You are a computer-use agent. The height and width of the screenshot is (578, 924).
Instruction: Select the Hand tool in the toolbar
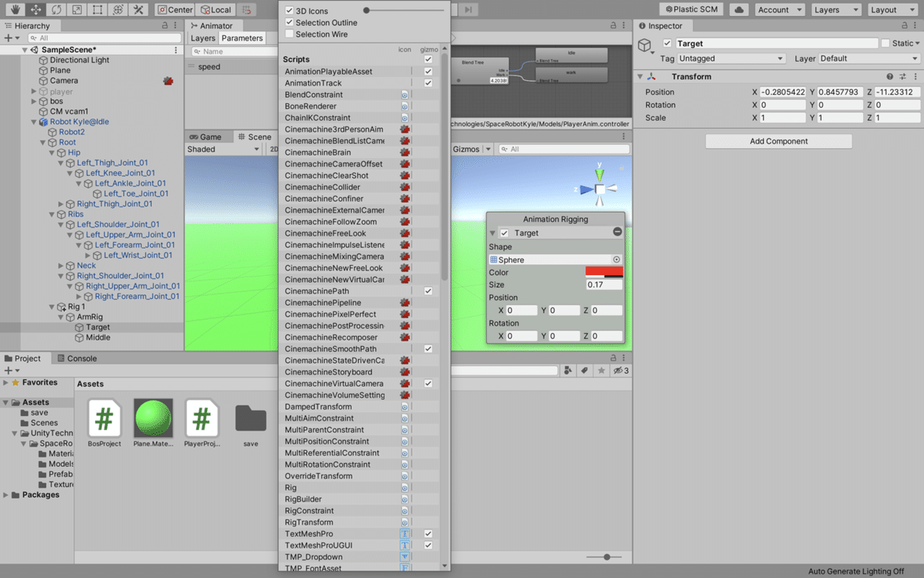click(14, 10)
